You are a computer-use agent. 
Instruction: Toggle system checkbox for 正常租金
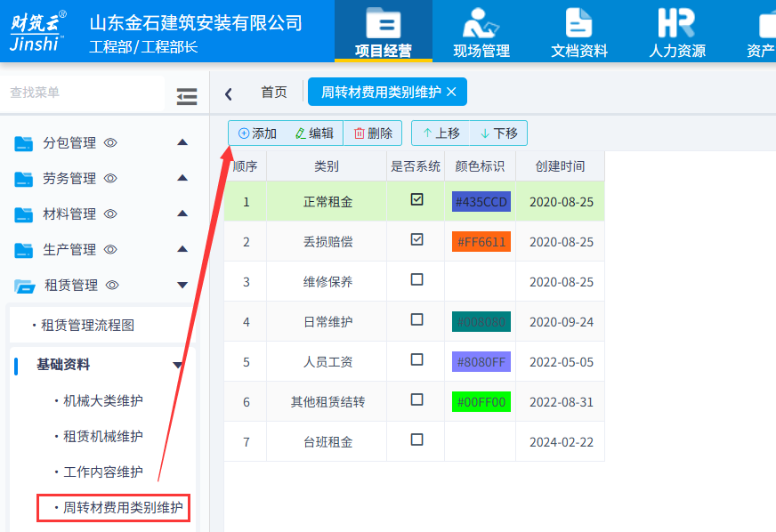pyautogui.click(x=416, y=199)
